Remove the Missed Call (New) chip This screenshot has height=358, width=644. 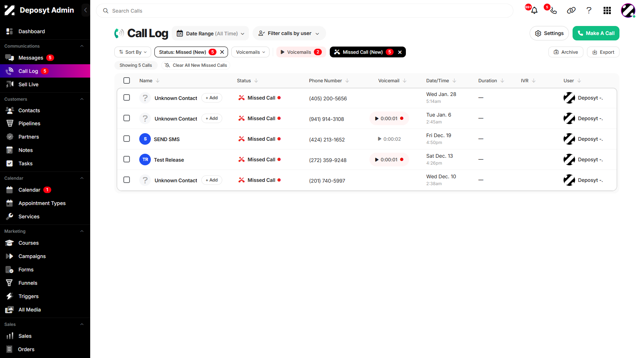click(400, 52)
